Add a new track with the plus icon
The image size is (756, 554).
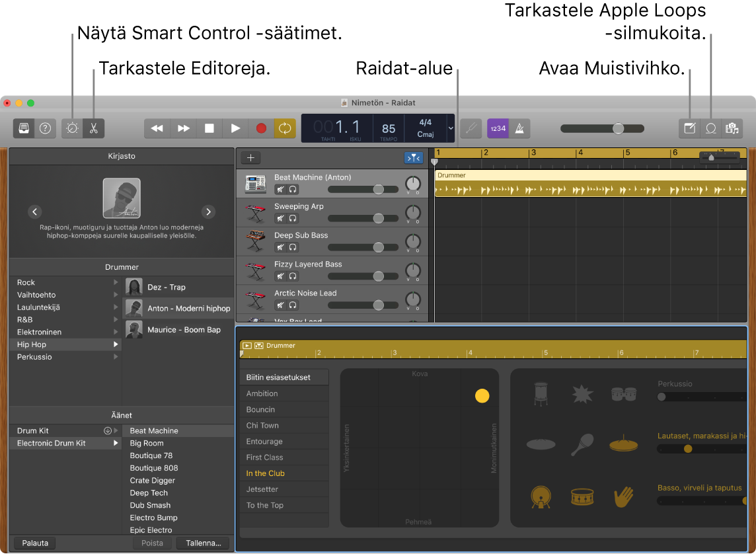250,157
